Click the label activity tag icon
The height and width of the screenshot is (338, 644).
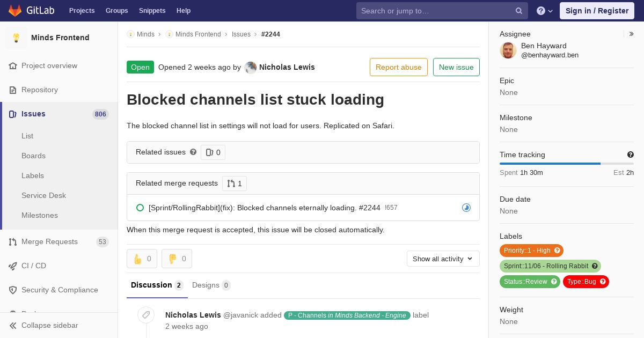pyautogui.click(x=146, y=315)
